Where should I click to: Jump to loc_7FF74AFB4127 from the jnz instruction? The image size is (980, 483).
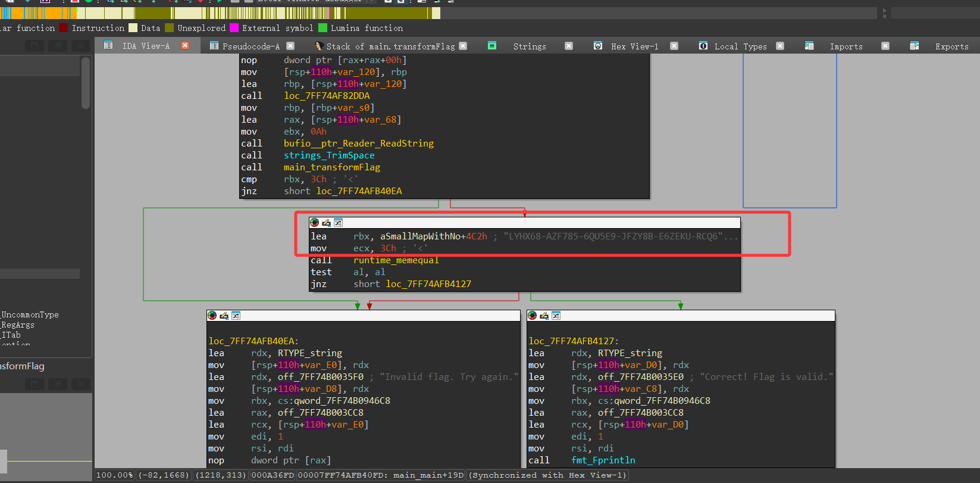click(428, 284)
